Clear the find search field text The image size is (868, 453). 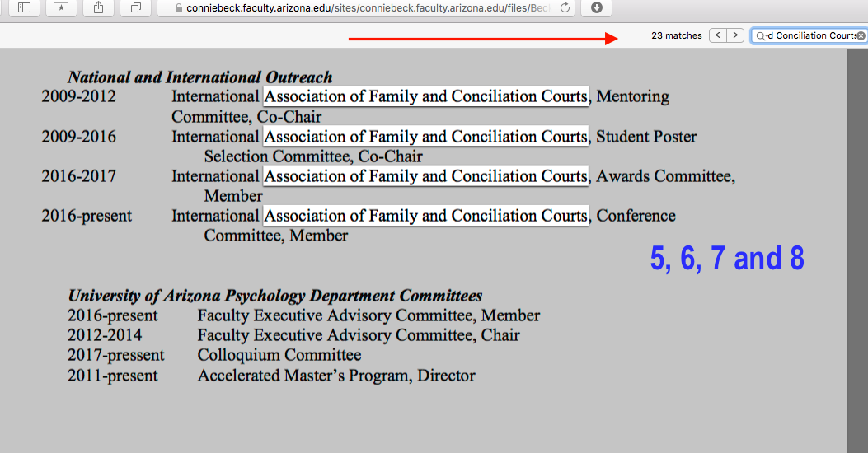(x=861, y=35)
